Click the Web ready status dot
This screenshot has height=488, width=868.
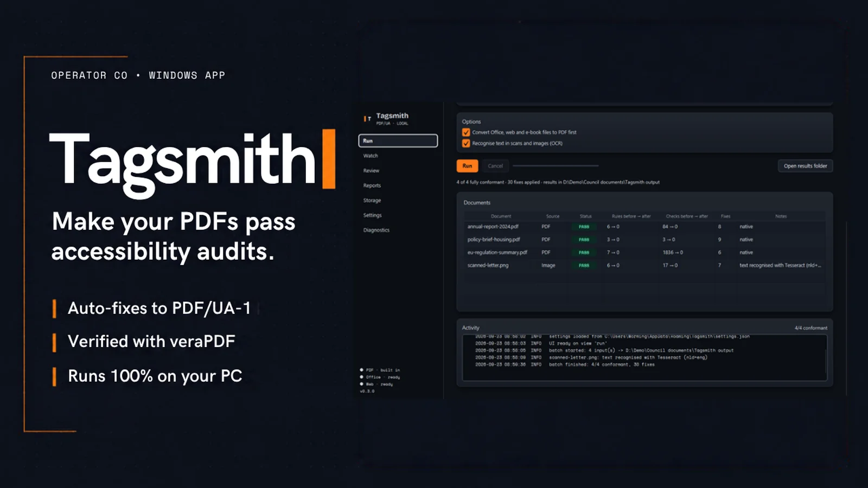point(361,384)
